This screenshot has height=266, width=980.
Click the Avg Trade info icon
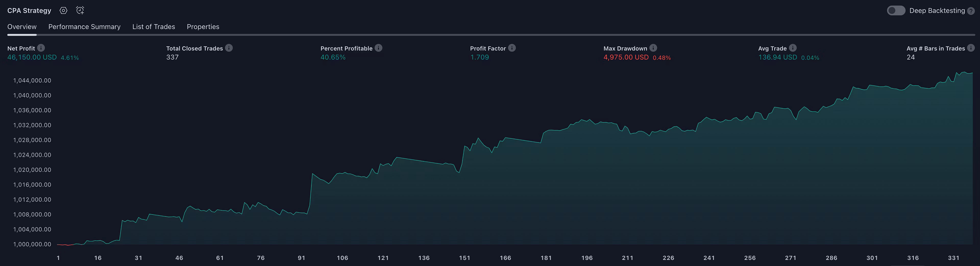coord(793,48)
